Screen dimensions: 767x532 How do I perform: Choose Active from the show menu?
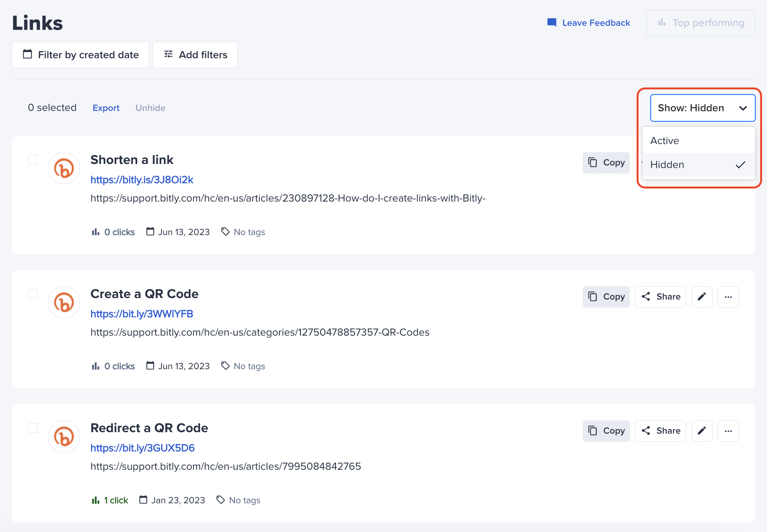tap(698, 141)
